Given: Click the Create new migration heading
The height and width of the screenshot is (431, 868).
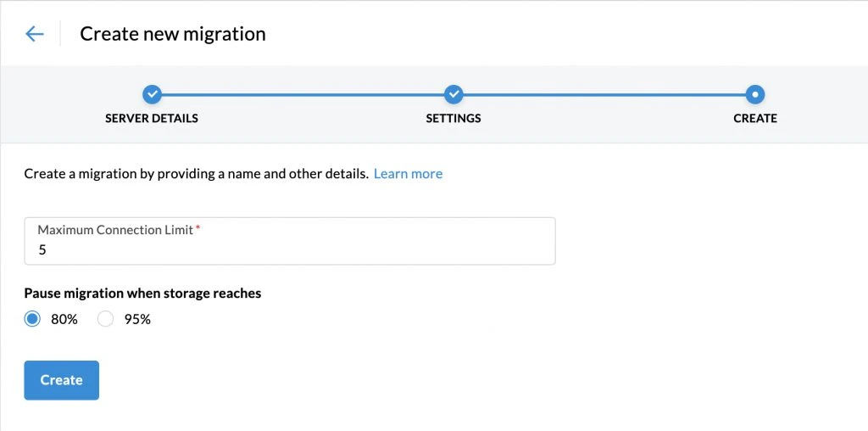Looking at the screenshot, I should (173, 34).
